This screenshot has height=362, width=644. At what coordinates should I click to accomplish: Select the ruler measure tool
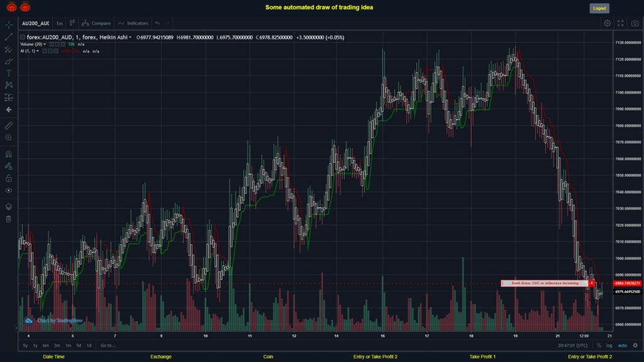(9, 126)
